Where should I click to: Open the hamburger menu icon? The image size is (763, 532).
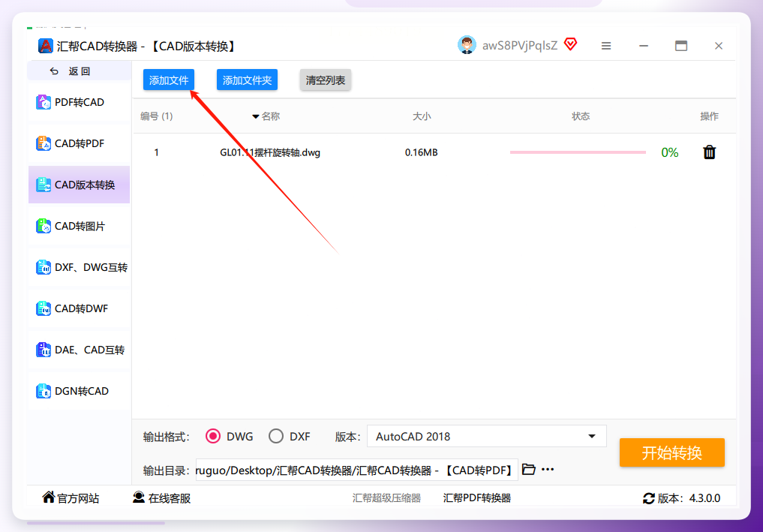[x=606, y=46]
